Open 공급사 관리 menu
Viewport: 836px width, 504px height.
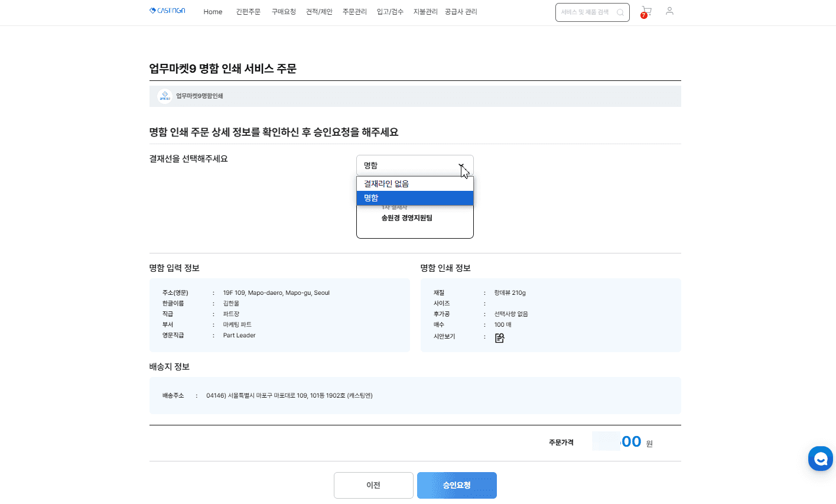[461, 12]
